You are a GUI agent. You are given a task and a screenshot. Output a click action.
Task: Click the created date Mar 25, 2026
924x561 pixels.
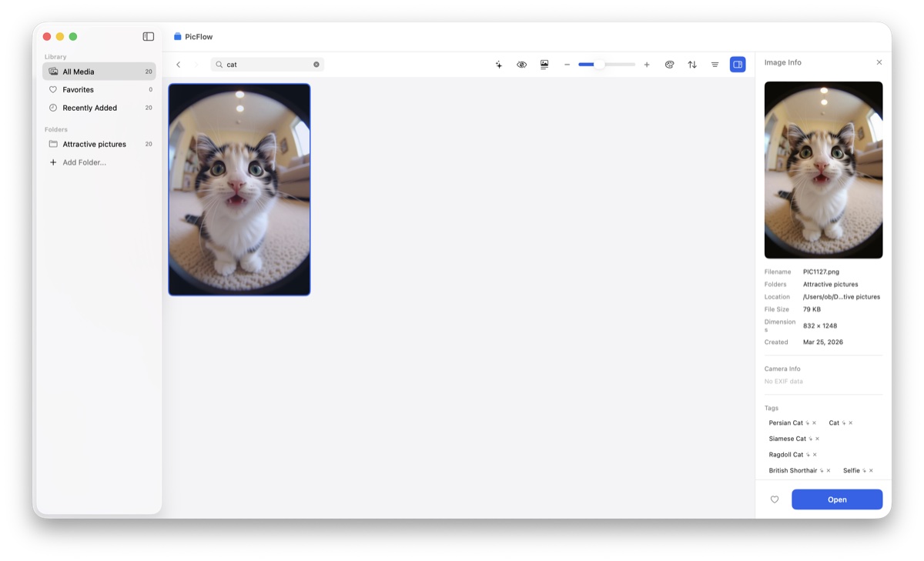tap(823, 342)
